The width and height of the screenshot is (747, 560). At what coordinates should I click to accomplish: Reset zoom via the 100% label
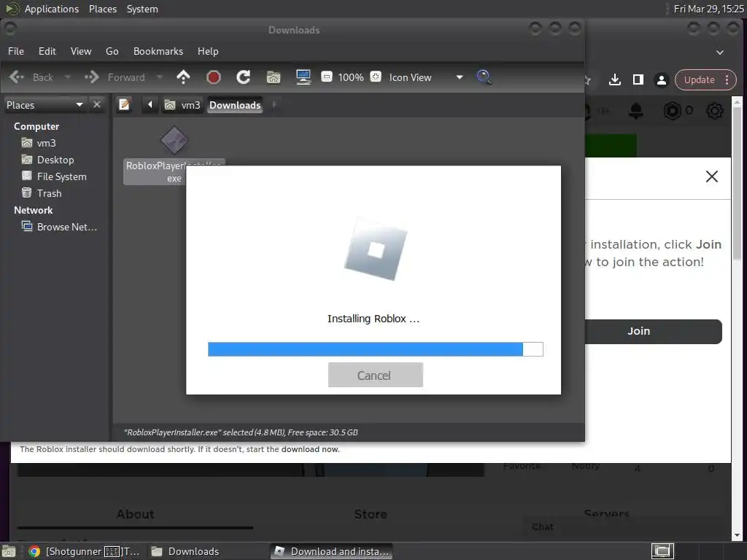tap(351, 77)
